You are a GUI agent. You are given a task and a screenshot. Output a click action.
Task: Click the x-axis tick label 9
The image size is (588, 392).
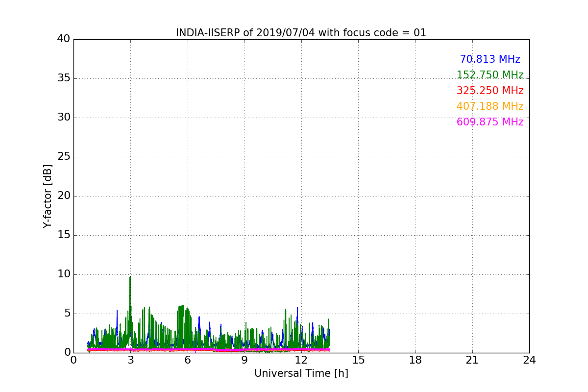coord(245,360)
